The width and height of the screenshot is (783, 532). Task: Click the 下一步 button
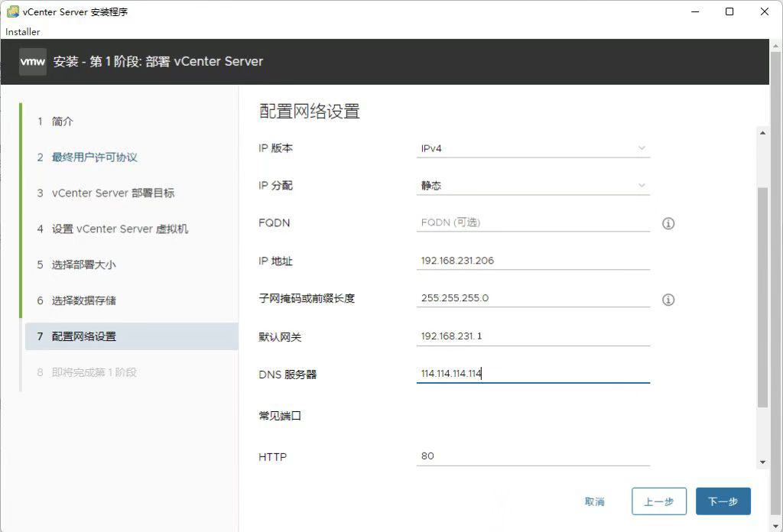[723, 501]
